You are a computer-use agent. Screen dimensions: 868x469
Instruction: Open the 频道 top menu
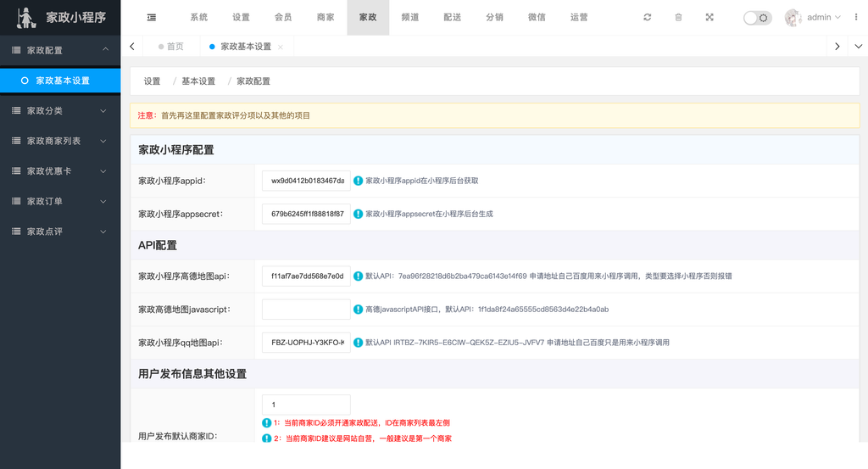tap(410, 18)
